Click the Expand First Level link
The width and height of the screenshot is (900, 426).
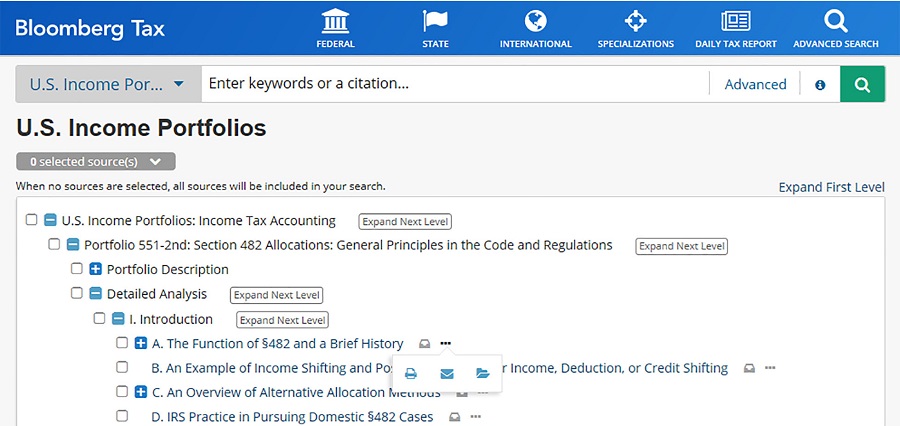(x=831, y=187)
